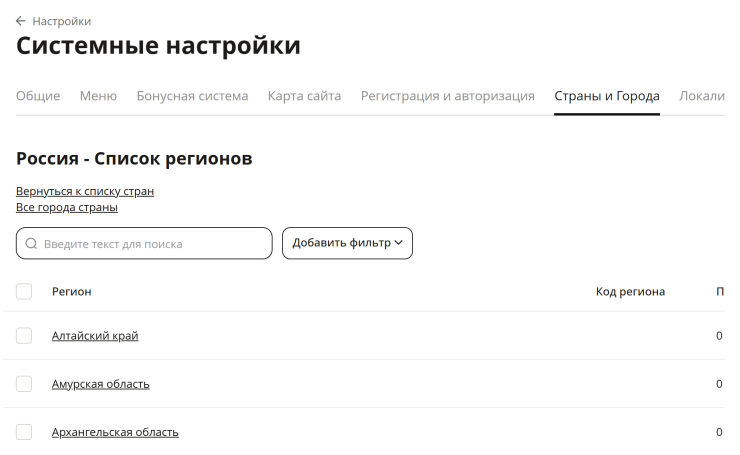Click the back arrow next to Настройки
The image size is (740, 455).
point(20,21)
